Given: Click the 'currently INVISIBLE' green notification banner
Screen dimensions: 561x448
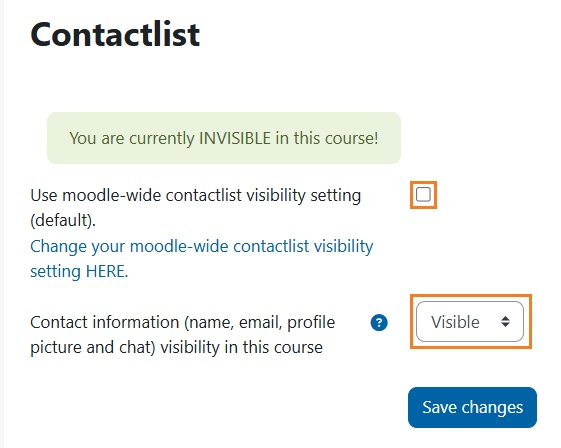Looking at the screenshot, I should click(224, 138).
